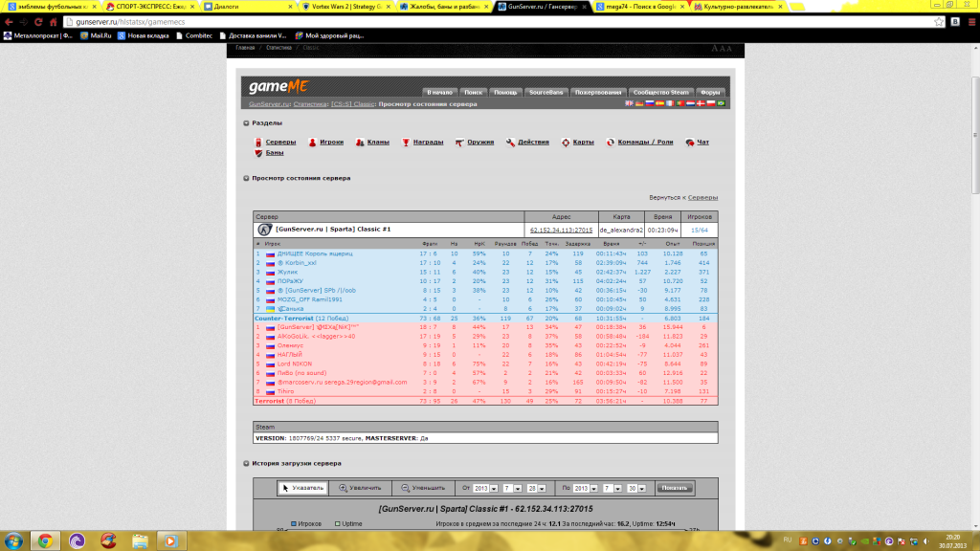The width and height of the screenshot is (980, 551).
Task: Switch to the Сообщество Steam tab
Action: pos(660,92)
